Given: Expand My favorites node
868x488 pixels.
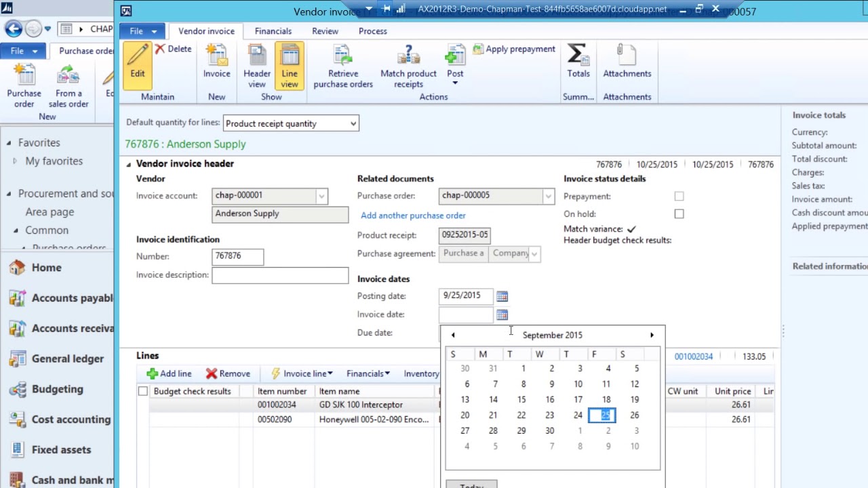Looking at the screenshot, I should (15, 161).
